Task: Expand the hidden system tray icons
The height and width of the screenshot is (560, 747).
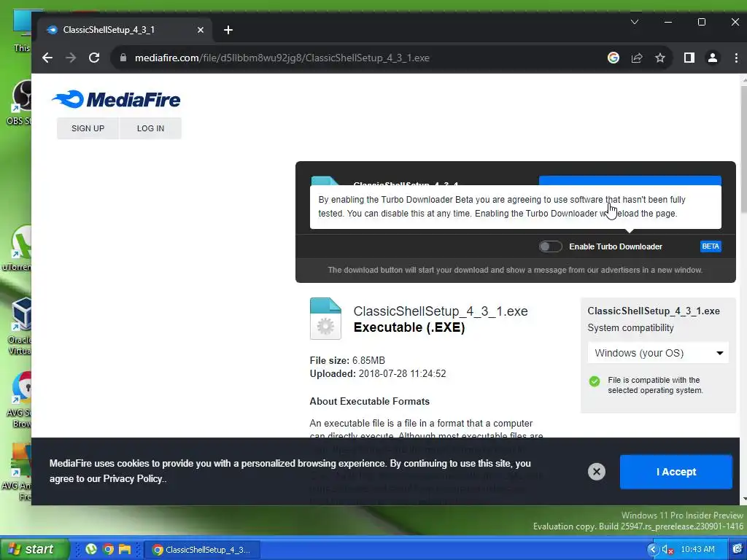Action: [x=652, y=550]
